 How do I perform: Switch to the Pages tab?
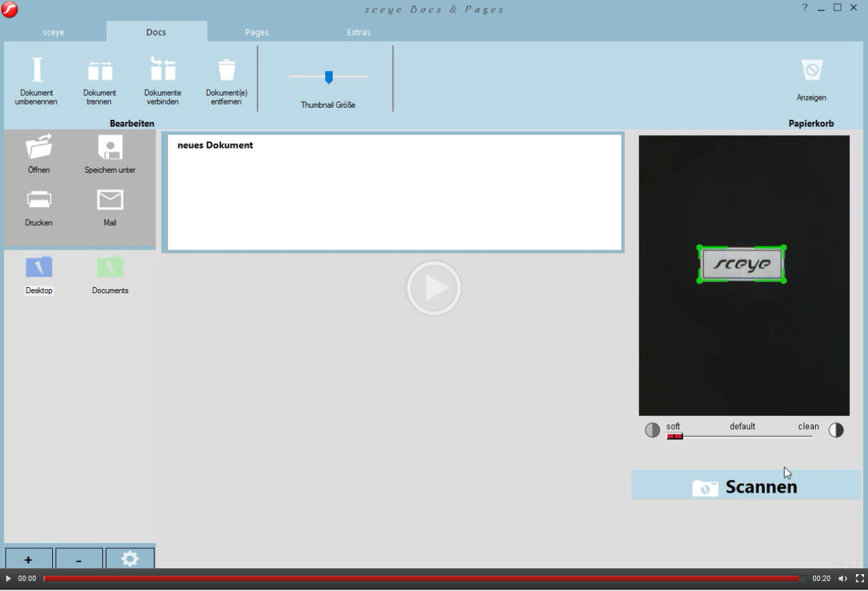tap(257, 32)
